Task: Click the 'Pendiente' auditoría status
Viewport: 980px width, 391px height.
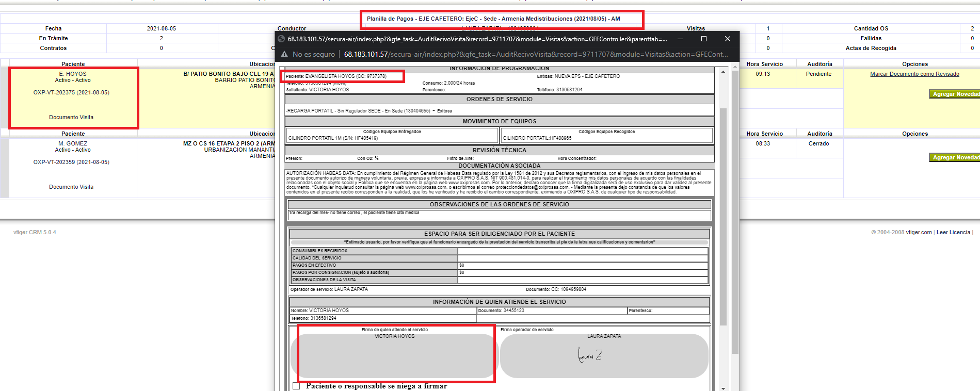Action: coord(818,74)
